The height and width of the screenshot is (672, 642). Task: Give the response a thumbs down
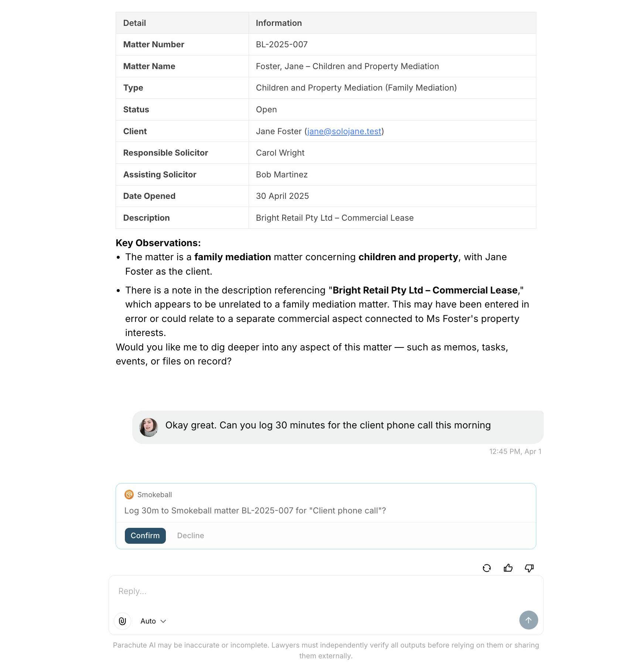pos(529,568)
